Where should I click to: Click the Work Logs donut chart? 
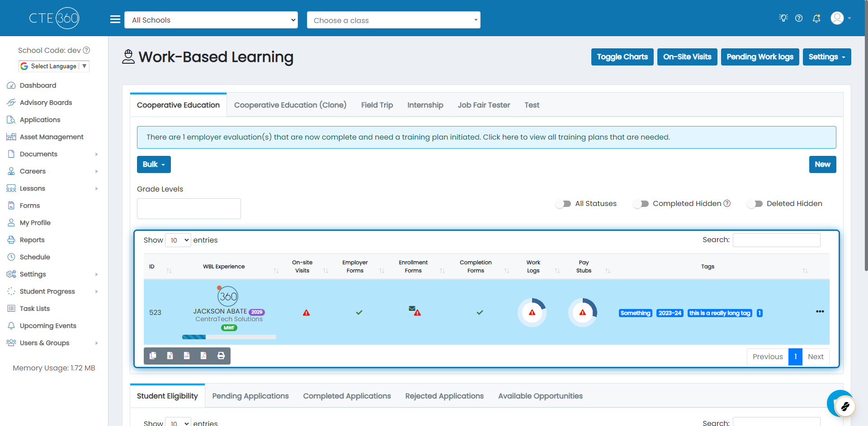pos(532,312)
